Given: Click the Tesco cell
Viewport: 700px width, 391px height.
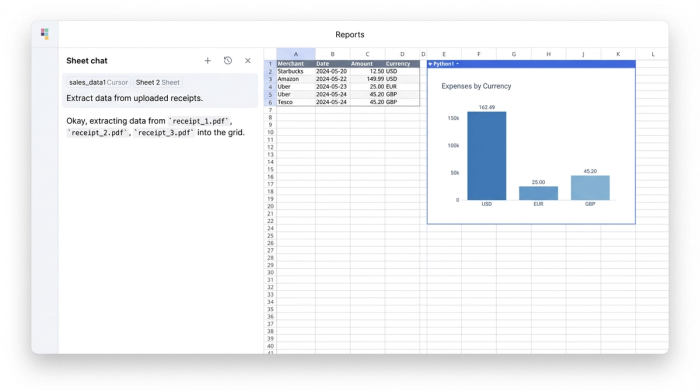Looking at the screenshot, I should click(x=296, y=102).
